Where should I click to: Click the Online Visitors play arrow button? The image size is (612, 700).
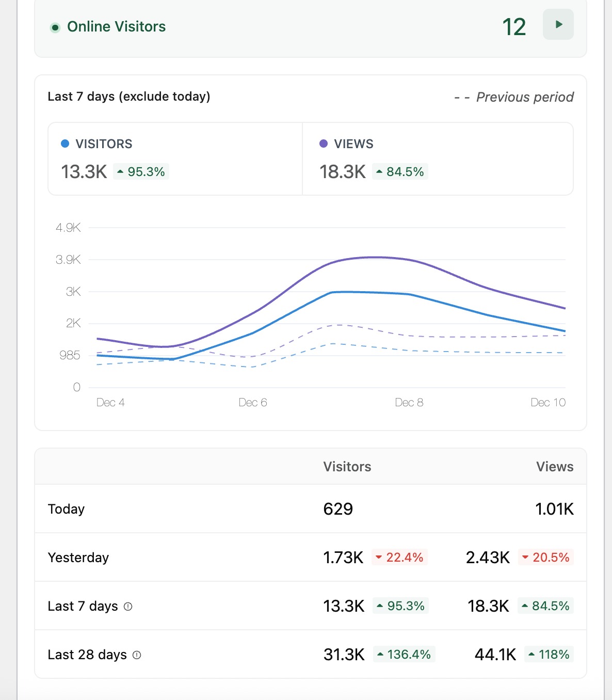tap(558, 24)
